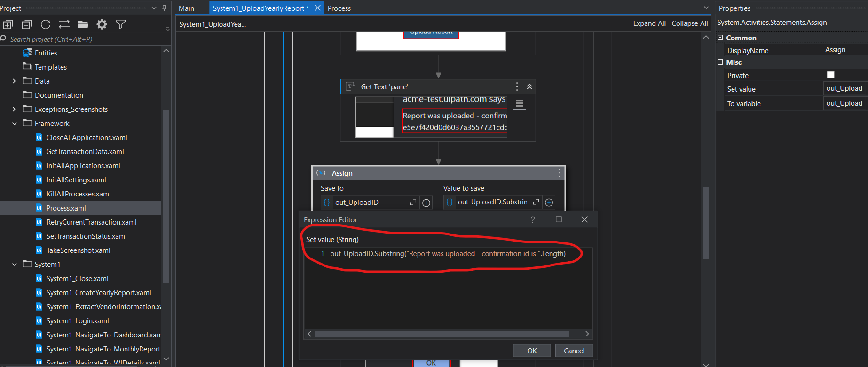Collapse the System1 folder
Viewport: 868px width, 367px height.
coord(14,264)
